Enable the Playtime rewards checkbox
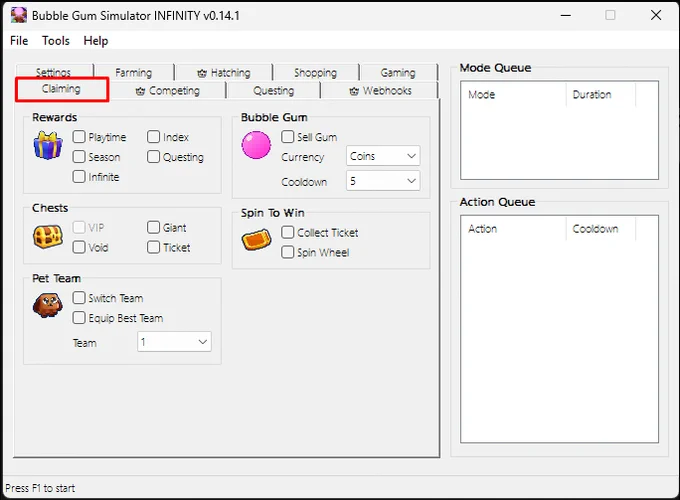Viewport: 680px width, 500px height. pos(79,137)
